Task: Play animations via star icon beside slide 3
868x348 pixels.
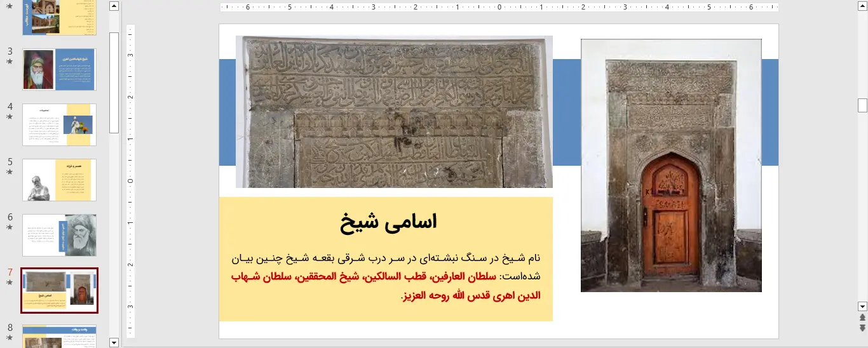Action: 10,62
